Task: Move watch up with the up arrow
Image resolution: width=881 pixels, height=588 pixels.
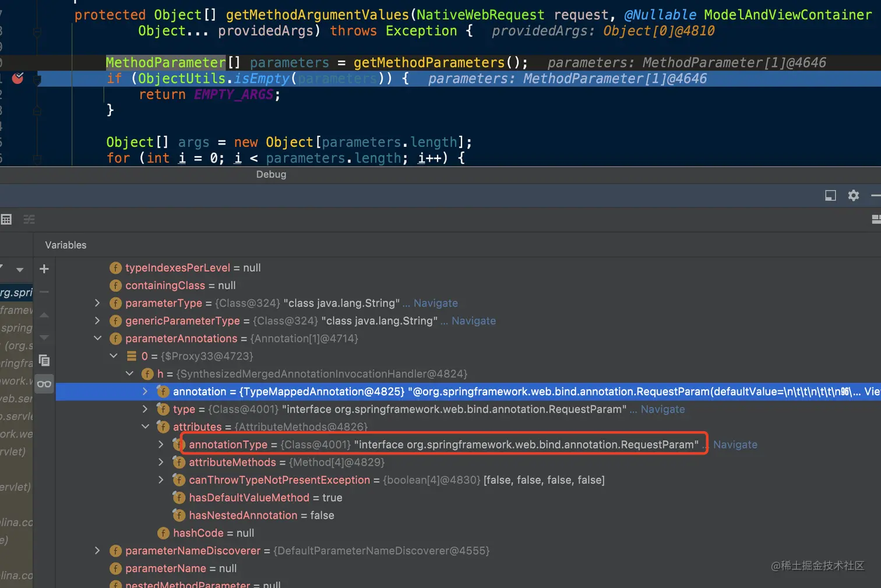Action: [44, 315]
